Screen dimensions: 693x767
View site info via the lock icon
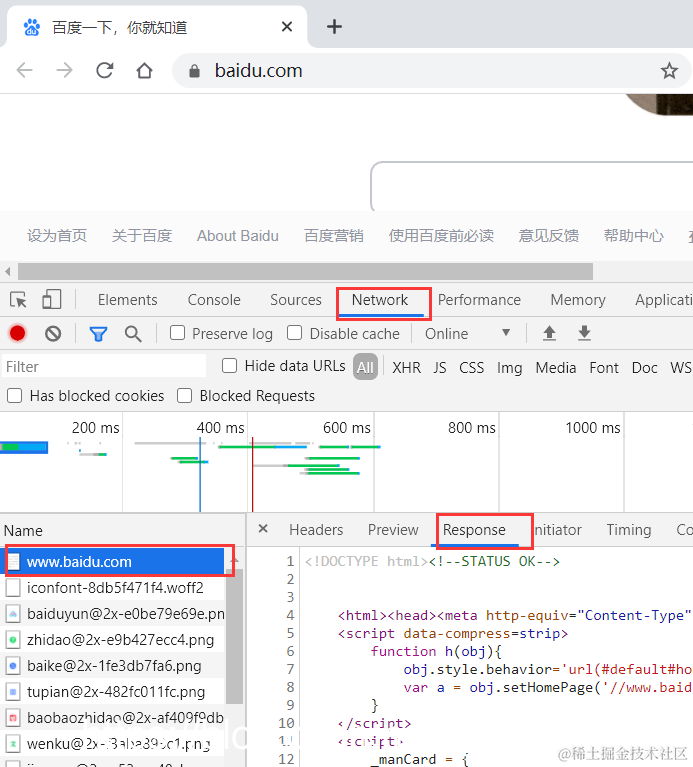(x=194, y=71)
